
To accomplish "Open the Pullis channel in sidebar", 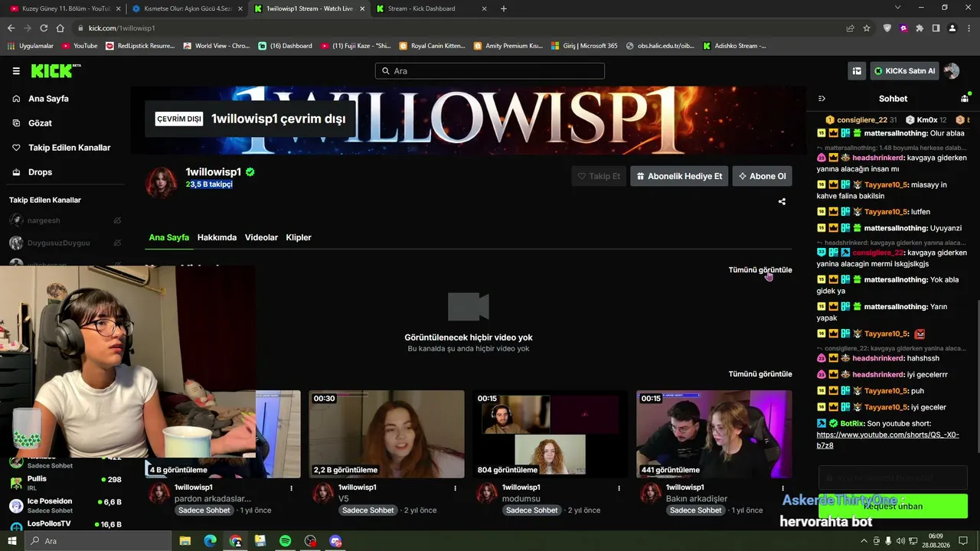I will tap(65, 483).
